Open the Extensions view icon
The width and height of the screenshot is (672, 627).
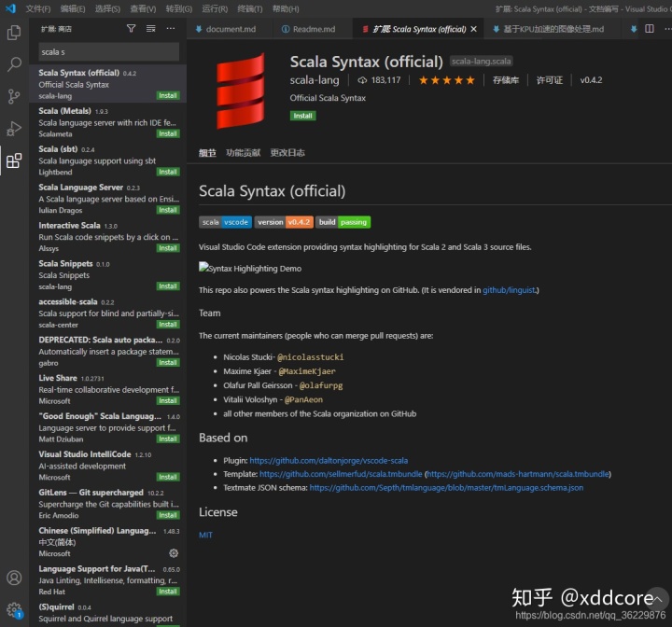click(14, 160)
